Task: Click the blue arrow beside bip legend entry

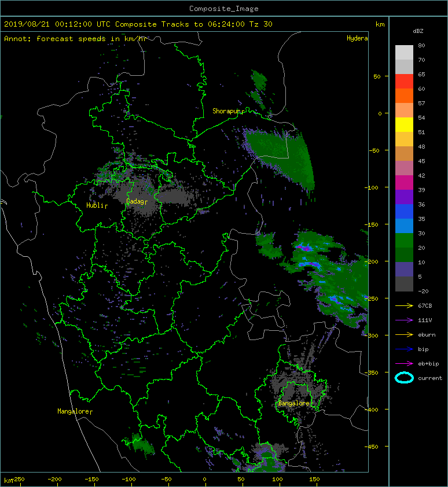Action: (404, 349)
